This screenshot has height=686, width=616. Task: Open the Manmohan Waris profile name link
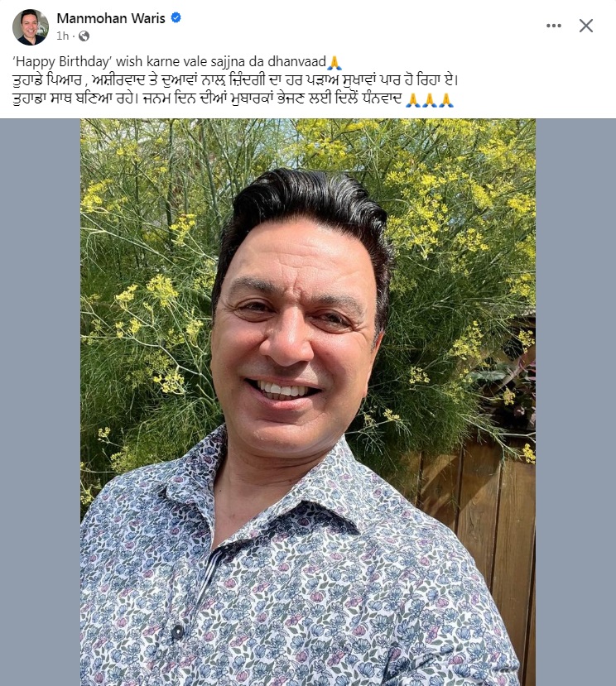(111, 18)
